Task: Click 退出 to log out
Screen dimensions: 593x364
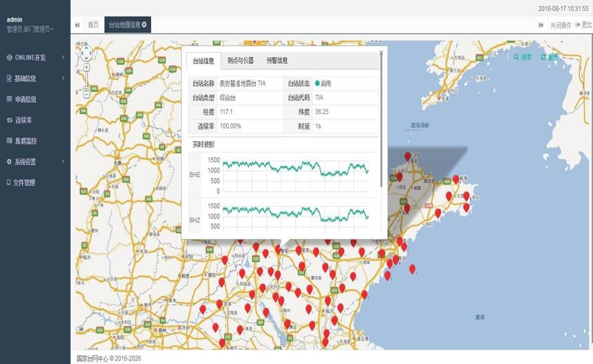Action: pyautogui.click(x=584, y=25)
